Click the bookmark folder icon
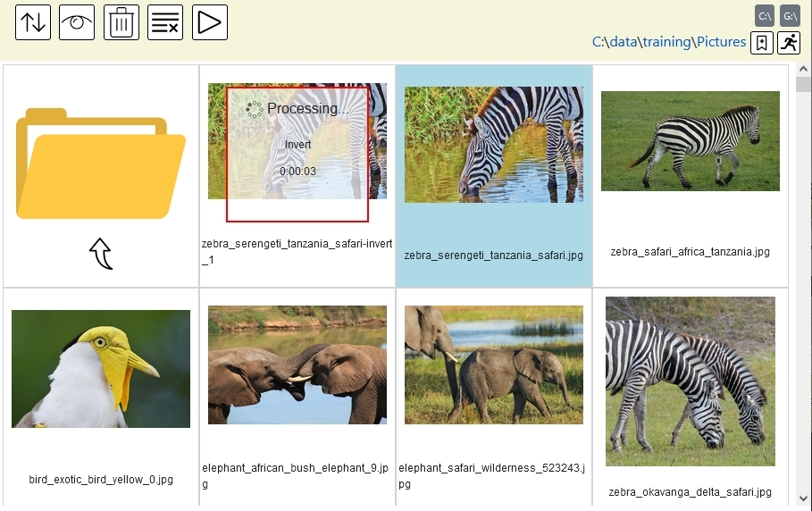This screenshot has width=812, height=511. coord(762,43)
